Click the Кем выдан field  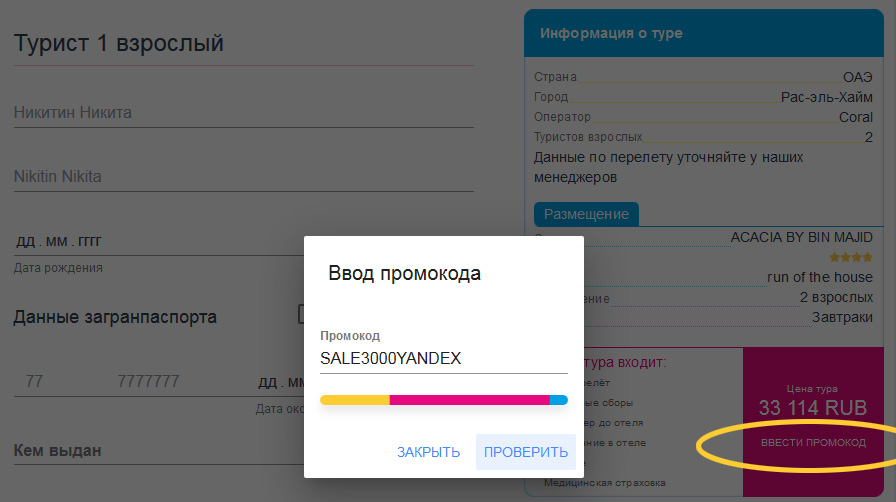coord(150,451)
